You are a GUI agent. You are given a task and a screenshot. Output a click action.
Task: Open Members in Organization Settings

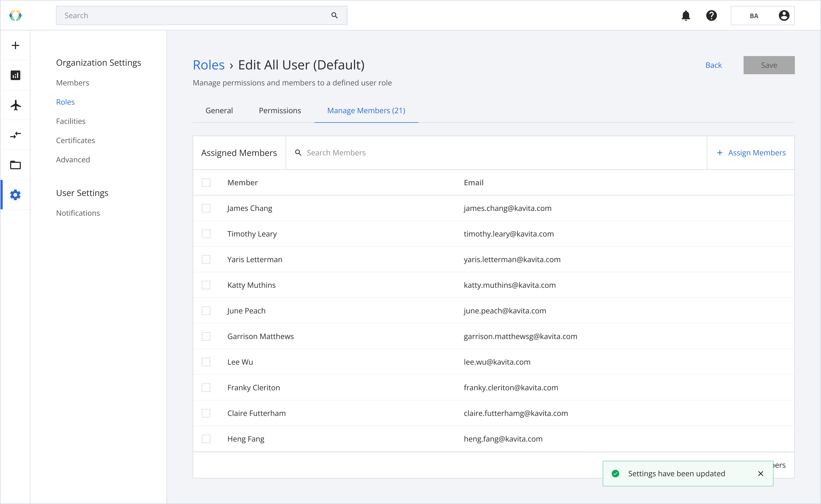pos(73,83)
